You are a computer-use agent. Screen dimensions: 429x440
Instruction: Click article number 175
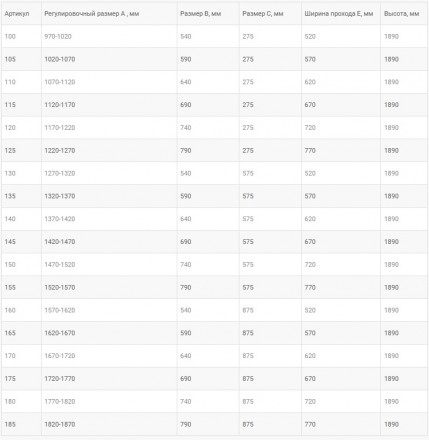(10, 379)
